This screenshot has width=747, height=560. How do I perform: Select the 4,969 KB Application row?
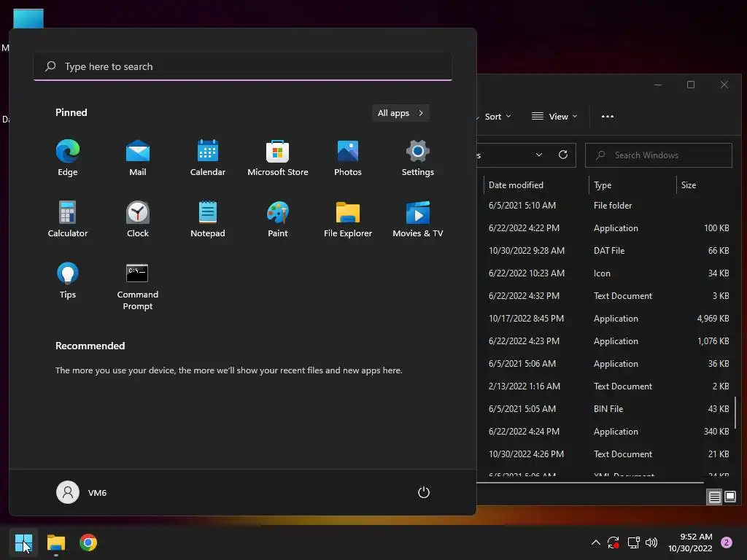coord(605,319)
